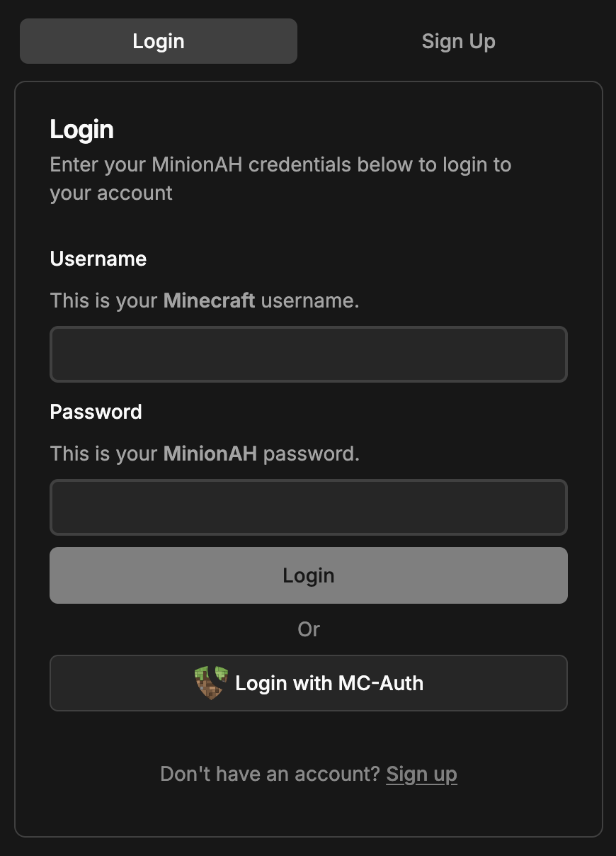Screen dimensions: 616x856
Task: Click the MC-Auth grass block shield icon
Action: [x=211, y=683]
